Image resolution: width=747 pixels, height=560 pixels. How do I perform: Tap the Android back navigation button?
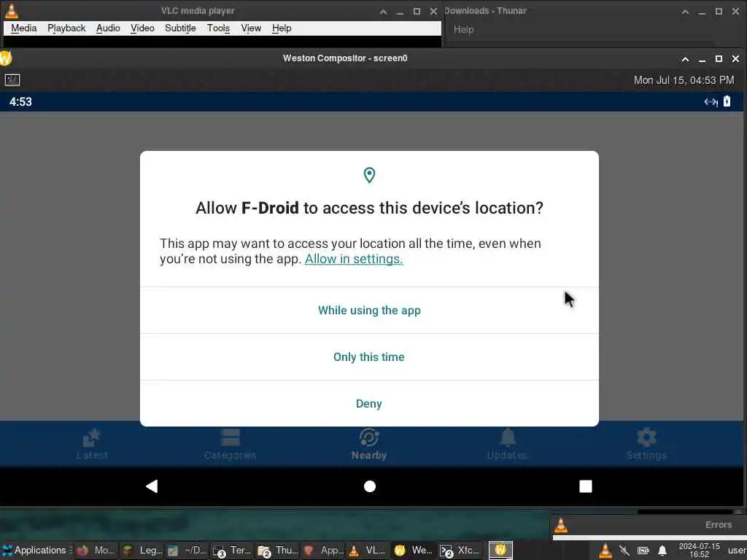[x=152, y=486]
